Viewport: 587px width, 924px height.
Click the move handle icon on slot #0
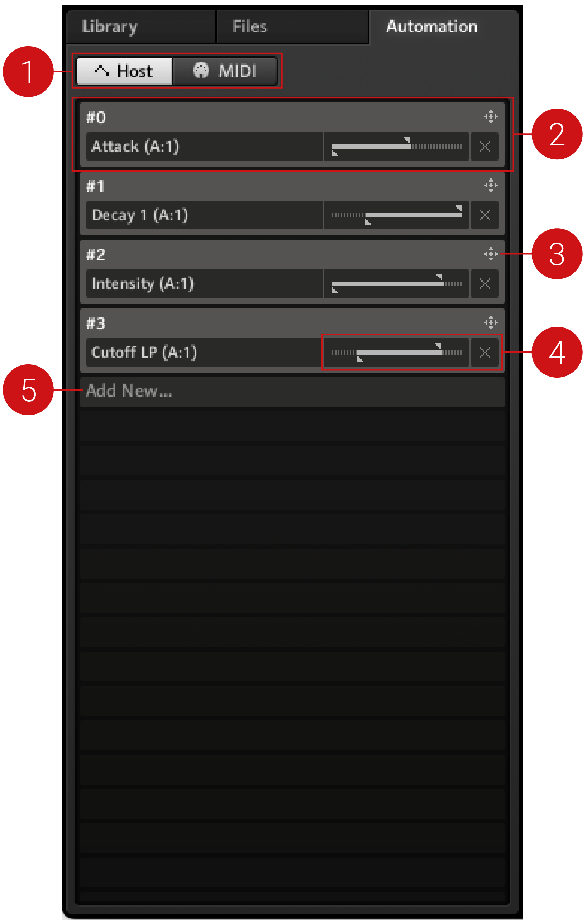490,117
